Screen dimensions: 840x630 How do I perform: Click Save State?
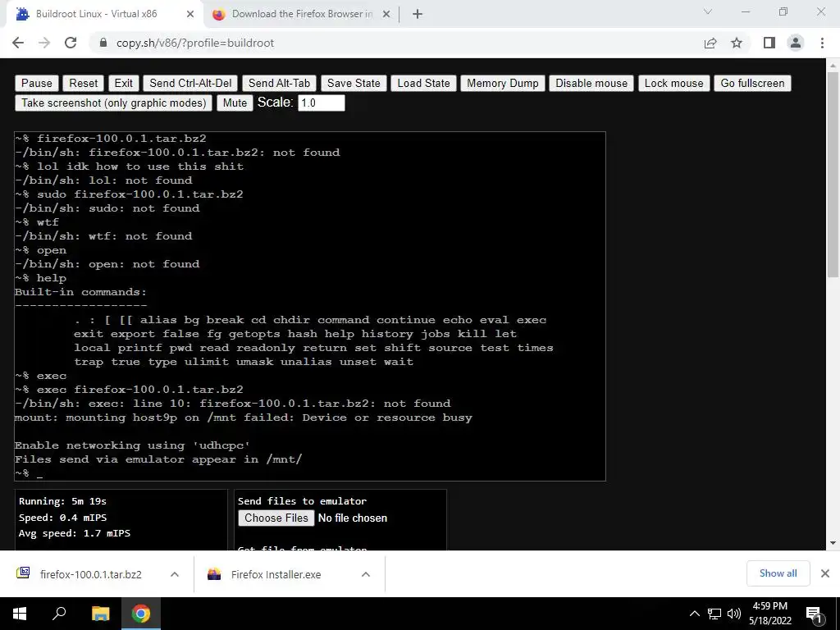(354, 83)
